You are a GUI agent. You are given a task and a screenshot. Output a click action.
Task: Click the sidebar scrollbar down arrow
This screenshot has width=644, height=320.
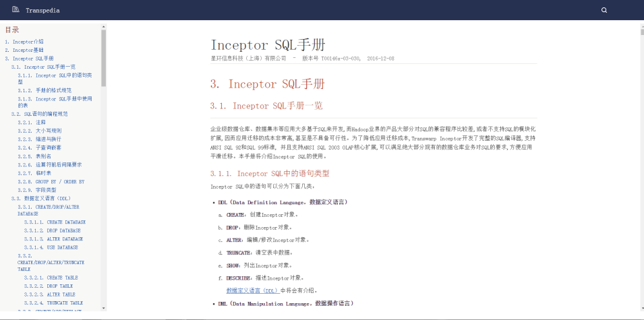104,308
